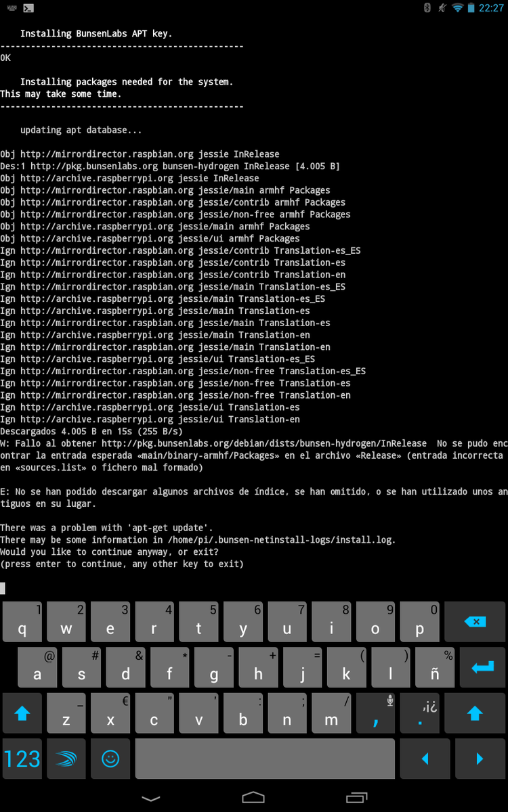Tap the n key
Viewport: 508px width, 812px height.
point(287,713)
